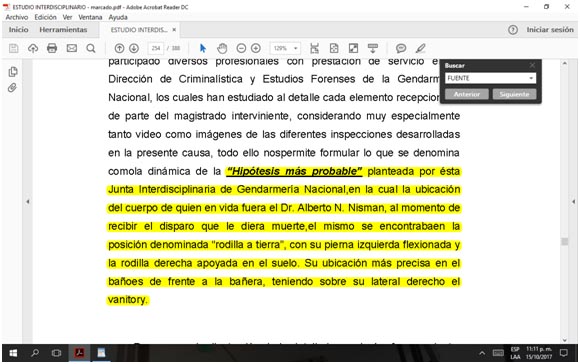Open the Action Center notifications
This screenshot has height=364, width=580.
[x=563, y=353]
